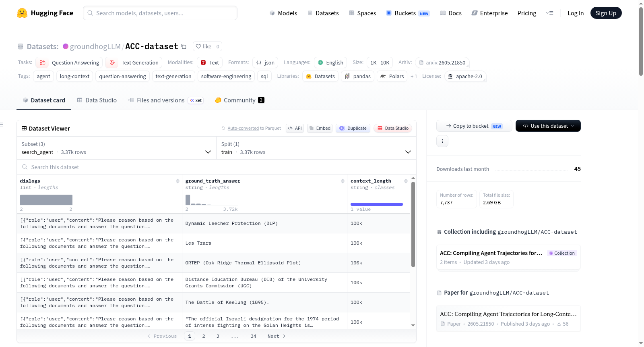The height and width of the screenshot is (347, 644).
Task: Open Enterprise in the top navigation
Action: point(490,13)
